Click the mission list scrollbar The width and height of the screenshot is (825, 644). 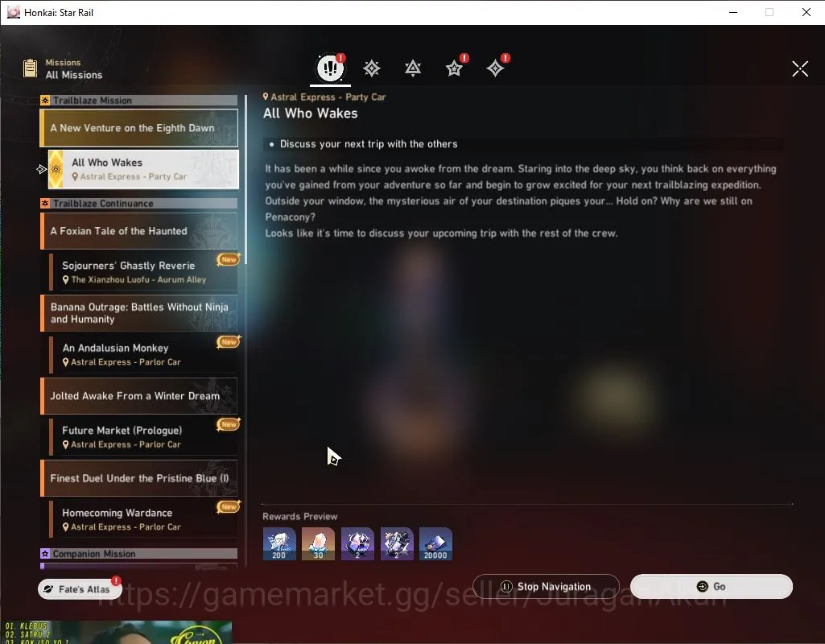(245, 180)
